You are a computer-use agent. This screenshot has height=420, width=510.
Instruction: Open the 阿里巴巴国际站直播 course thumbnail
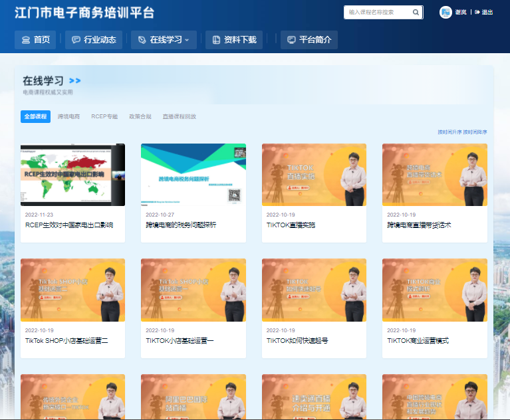(193, 397)
